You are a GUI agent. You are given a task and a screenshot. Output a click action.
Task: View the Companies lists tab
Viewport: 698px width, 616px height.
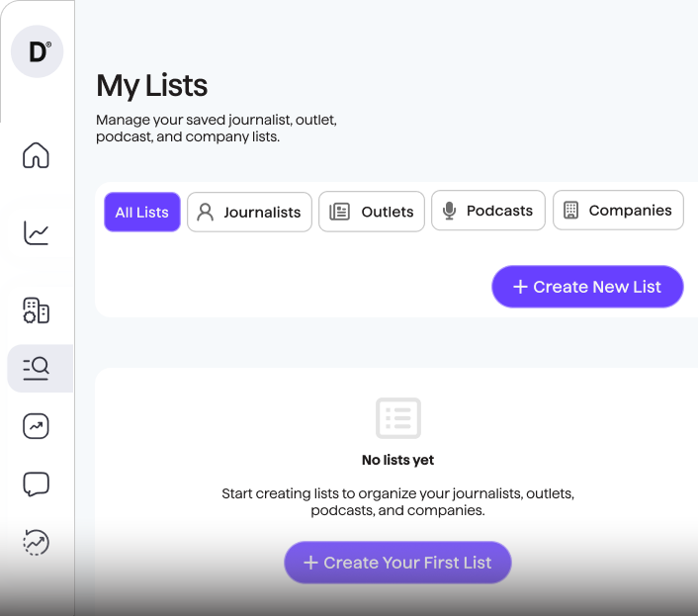tap(618, 211)
